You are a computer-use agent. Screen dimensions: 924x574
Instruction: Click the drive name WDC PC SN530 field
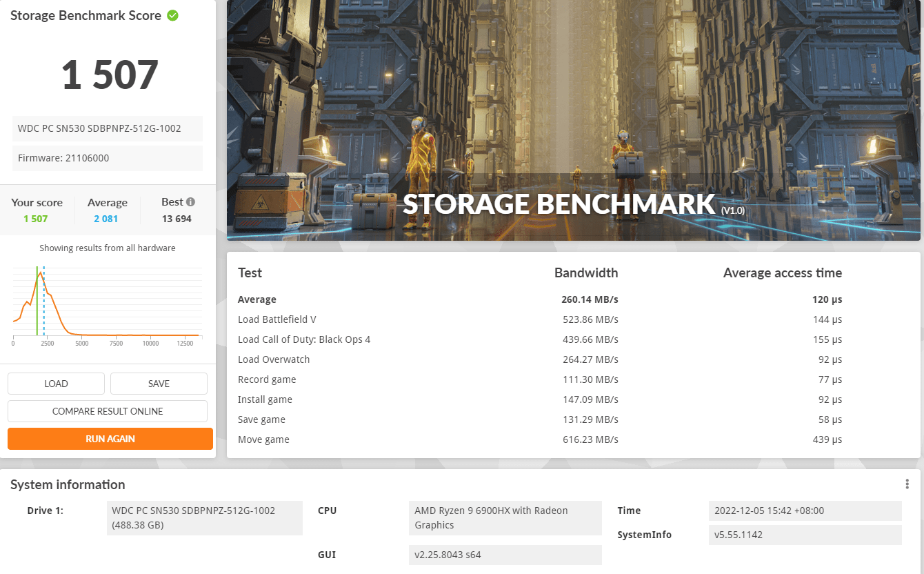pyautogui.click(x=108, y=128)
